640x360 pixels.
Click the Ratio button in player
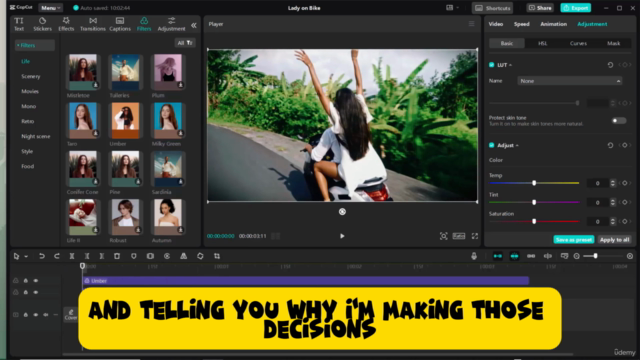(x=459, y=236)
